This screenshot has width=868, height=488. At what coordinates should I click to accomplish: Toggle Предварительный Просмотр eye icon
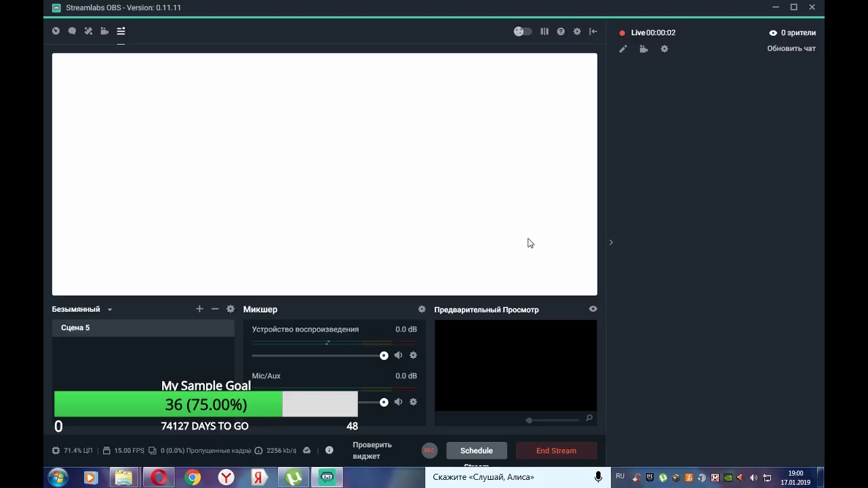tap(593, 309)
